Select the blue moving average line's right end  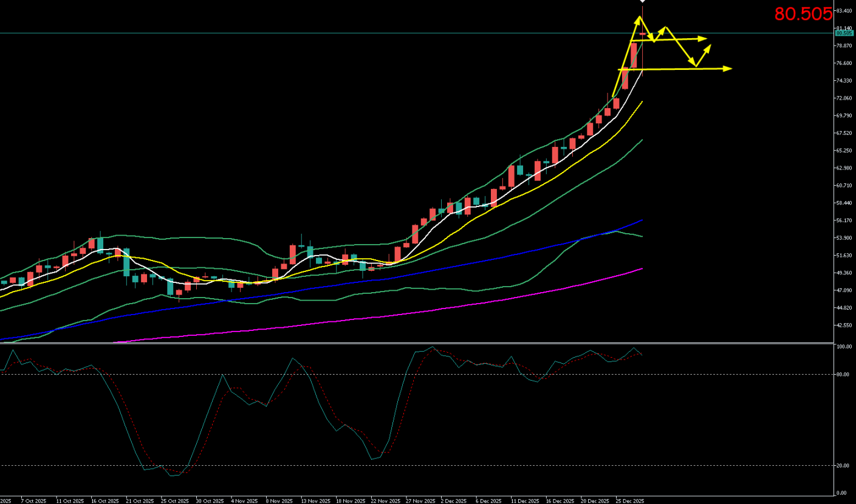tap(642, 220)
